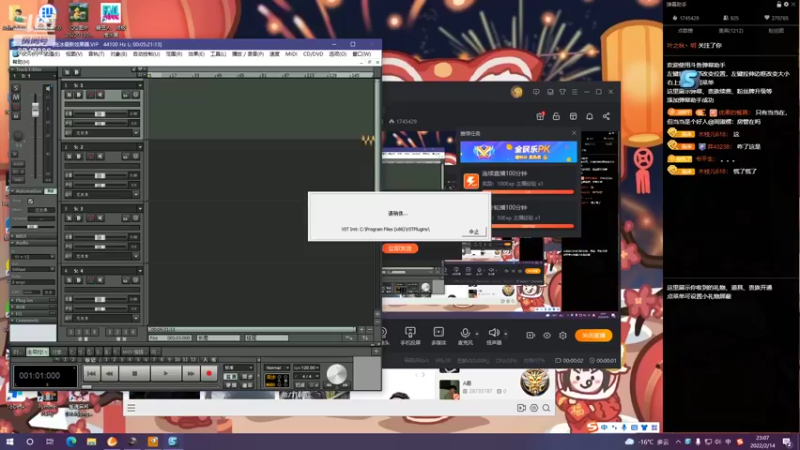This screenshot has height=450, width=800.
Task: Click the hamburger menu icon in the streaming app title bar
Action: tap(574, 92)
